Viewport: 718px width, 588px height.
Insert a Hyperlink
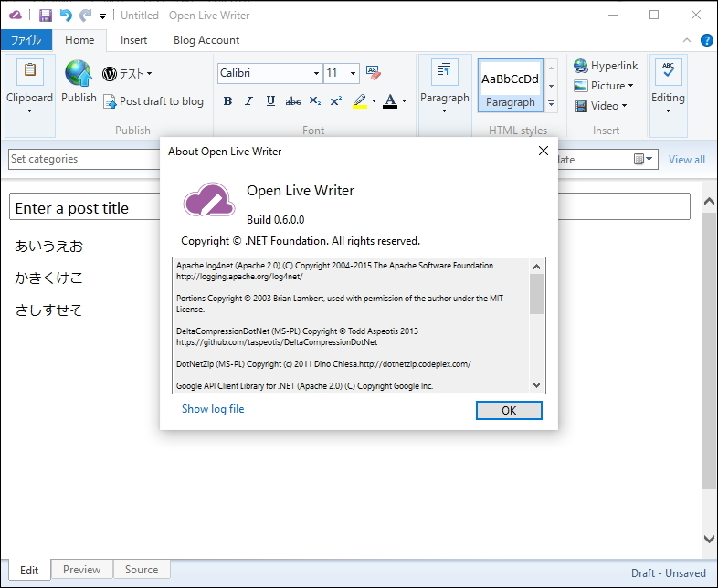click(x=606, y=66)
